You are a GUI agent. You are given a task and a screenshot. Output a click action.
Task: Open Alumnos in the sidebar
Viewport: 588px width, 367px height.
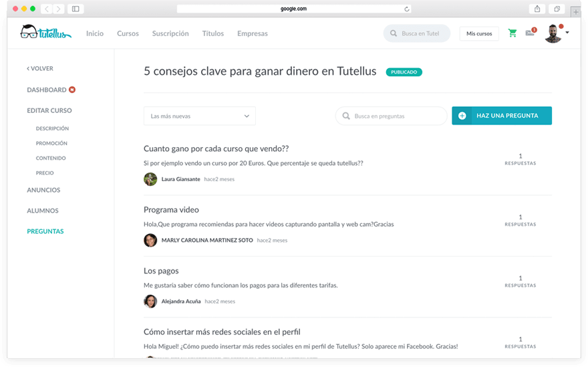point(43,211)
